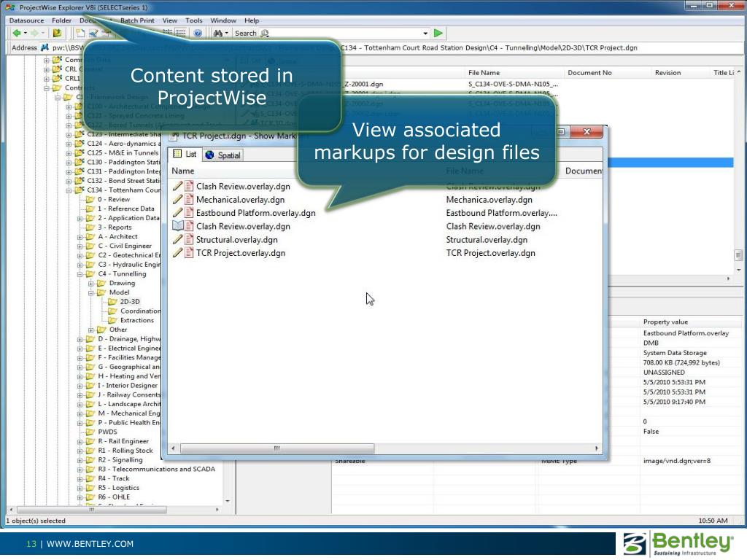Collapse the C134 - Tottenham Court tree node
747x560 pixels.
click(x=69, y=190)
